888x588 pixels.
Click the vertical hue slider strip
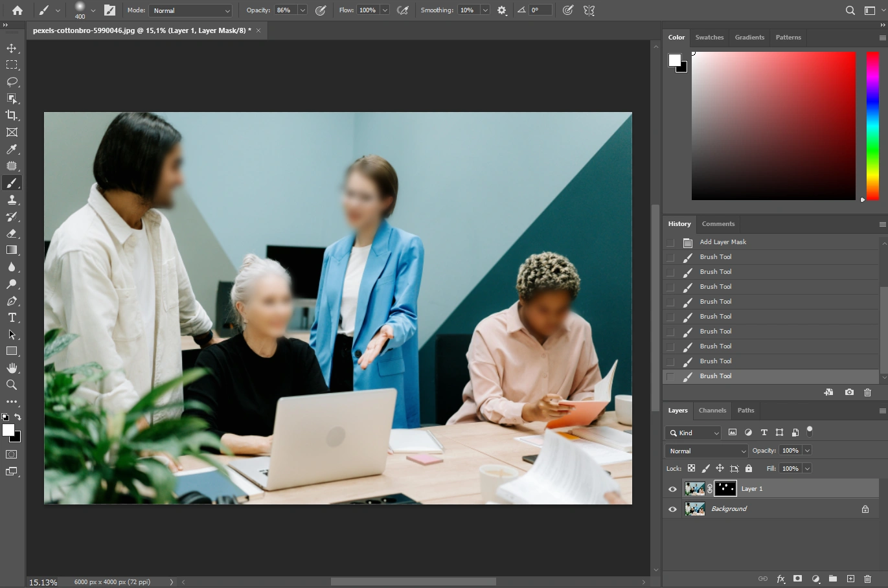point(872,126)
